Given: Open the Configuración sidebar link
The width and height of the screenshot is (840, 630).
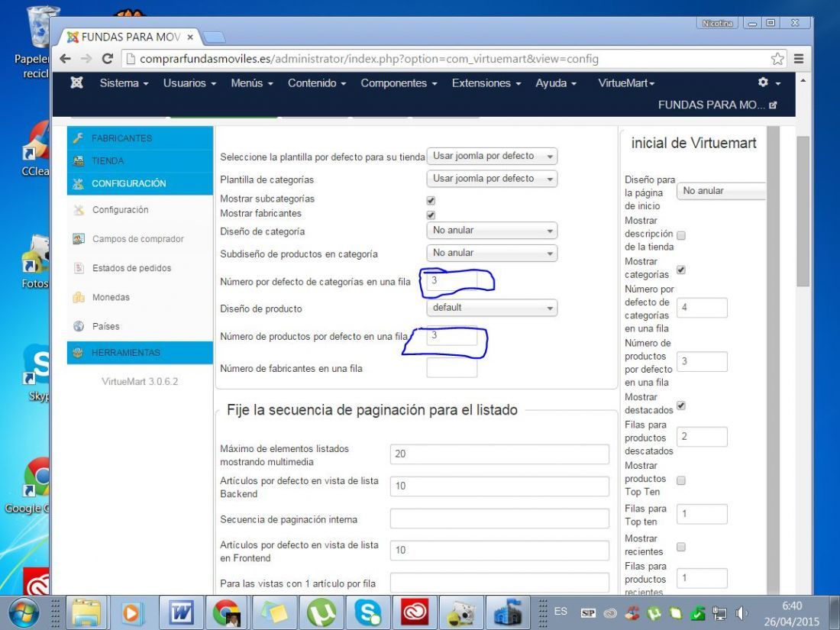Looking at the screenshot, I should click(120, 209).
